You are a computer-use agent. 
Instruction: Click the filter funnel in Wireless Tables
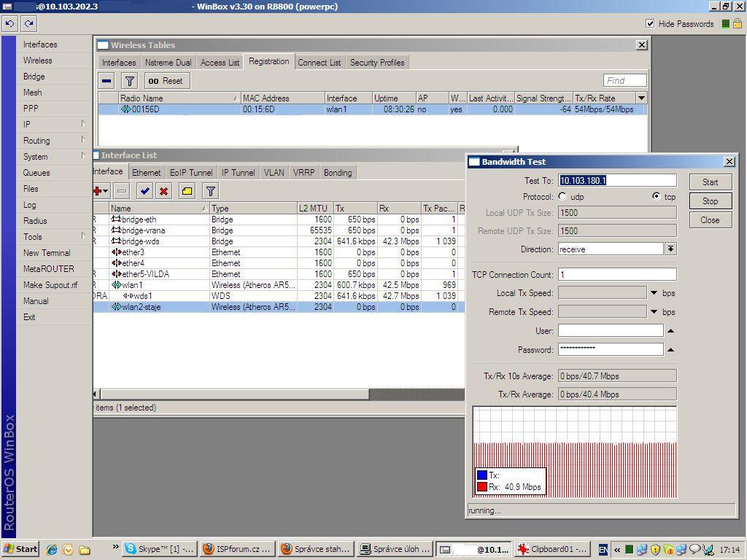click(129, 81)
